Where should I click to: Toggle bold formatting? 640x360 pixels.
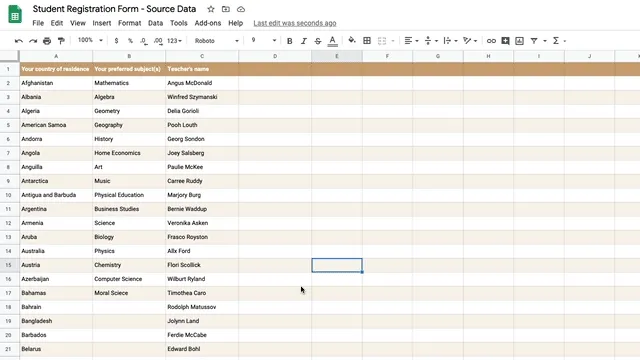[289, 41]
